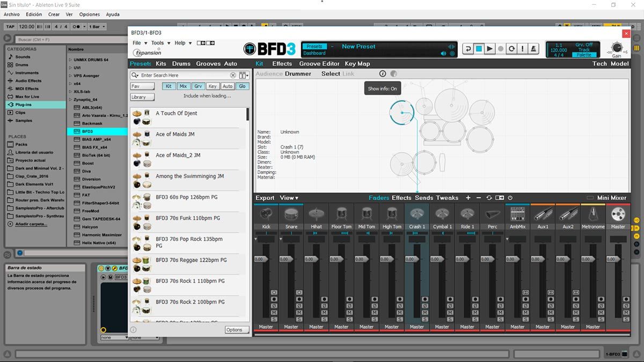
Task: Expand the Zynaptiq_64 folder
Action: pos(70,99)
